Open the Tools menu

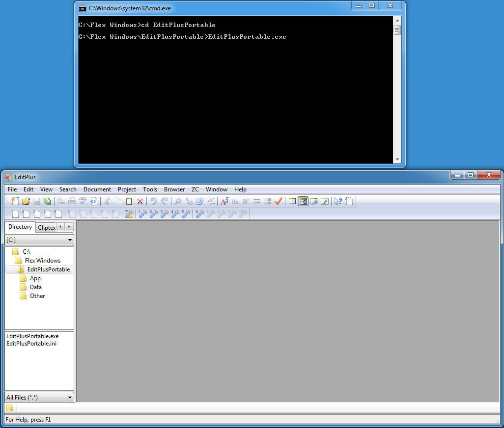tap(150, 189)
